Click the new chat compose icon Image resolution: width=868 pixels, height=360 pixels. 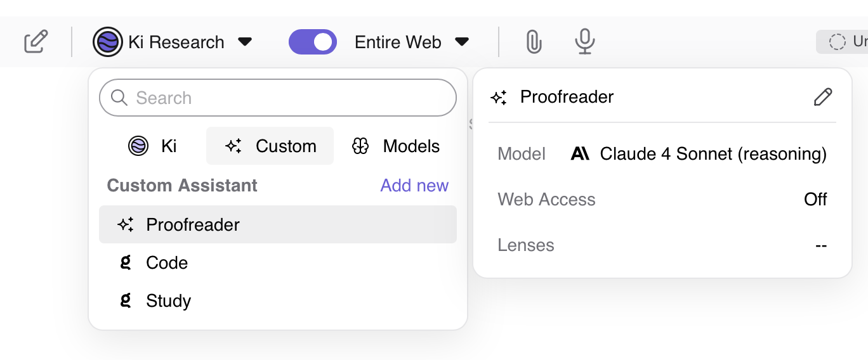[x=36, y=42]
